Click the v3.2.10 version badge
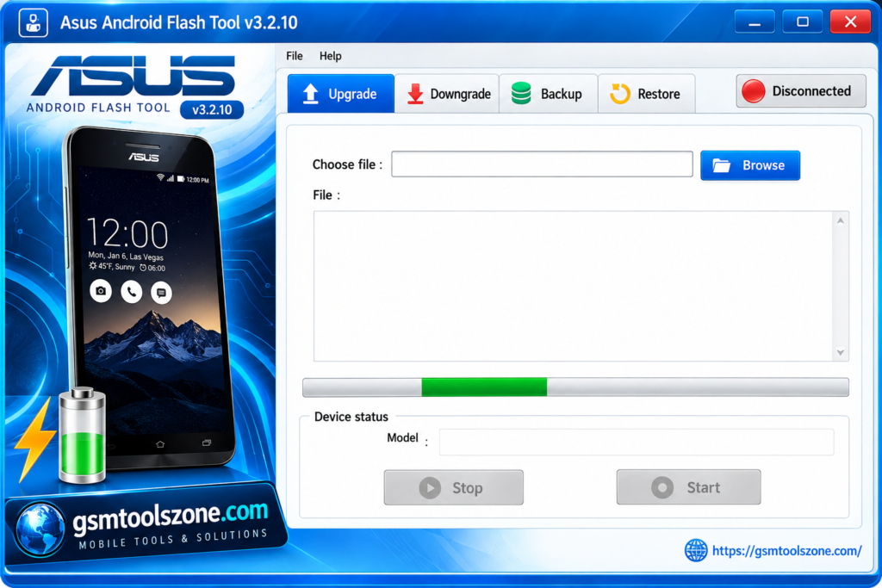 click(x=212, y=109)
